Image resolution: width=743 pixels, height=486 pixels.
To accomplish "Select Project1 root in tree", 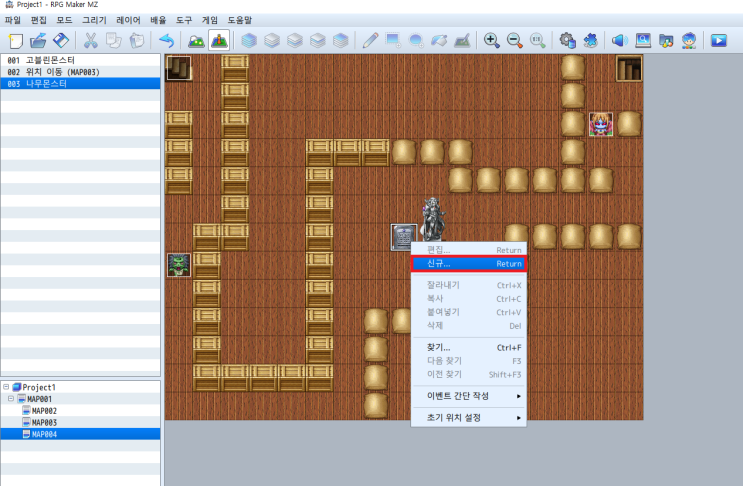I will pos(39,387).
